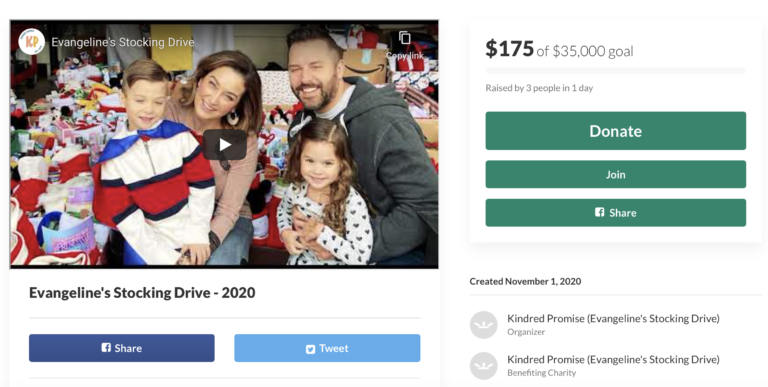Click the fundraising goal progress bar

[x=616, y=71]
